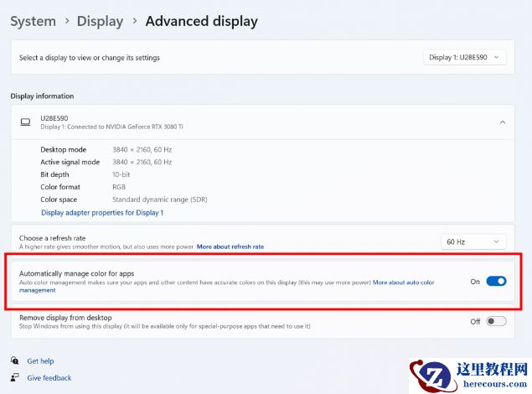This screenshot has height=394, width=532.
Task: Click the Give feedback link
Action: coord(49,378)
